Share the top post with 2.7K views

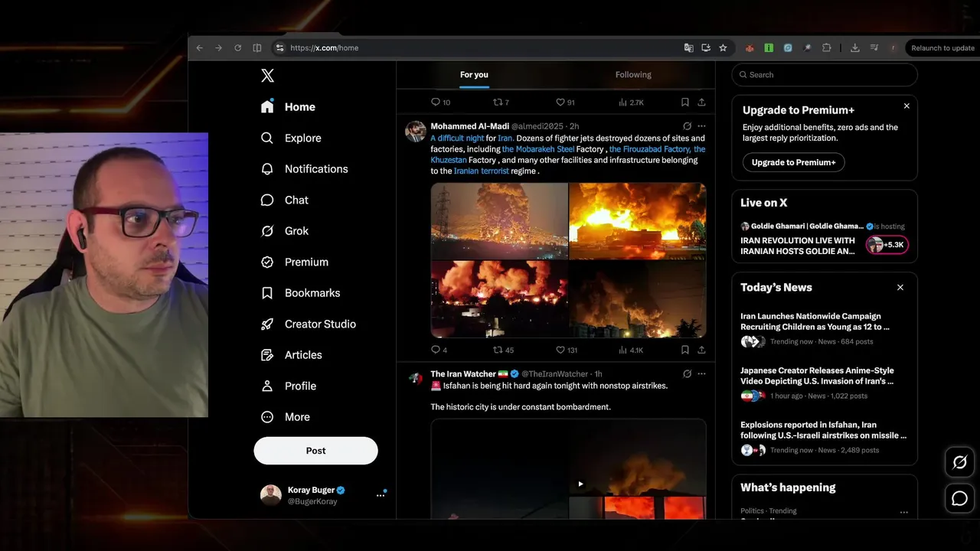[x=701, y=102]
